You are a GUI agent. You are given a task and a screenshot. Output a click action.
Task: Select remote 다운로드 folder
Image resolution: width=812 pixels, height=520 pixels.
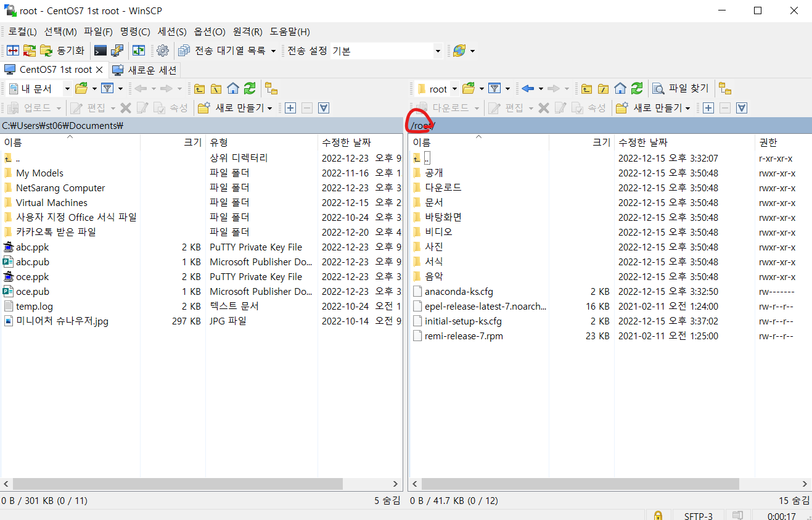tap(443, 188)
